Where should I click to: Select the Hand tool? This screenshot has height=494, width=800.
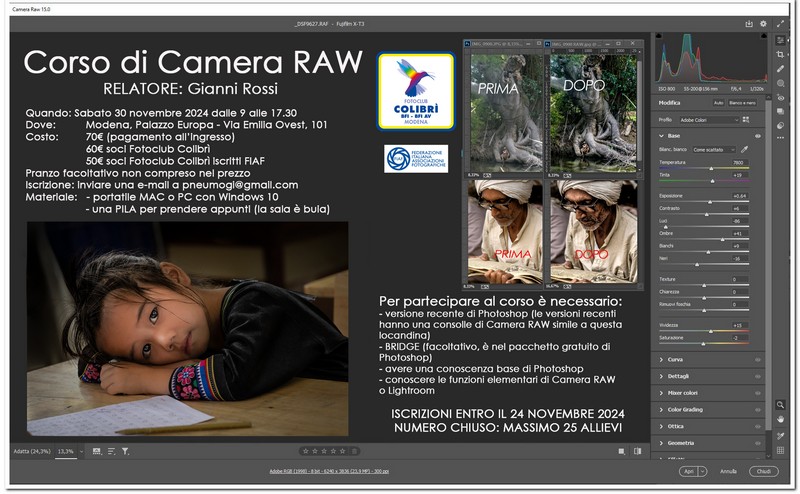point(780,419)
